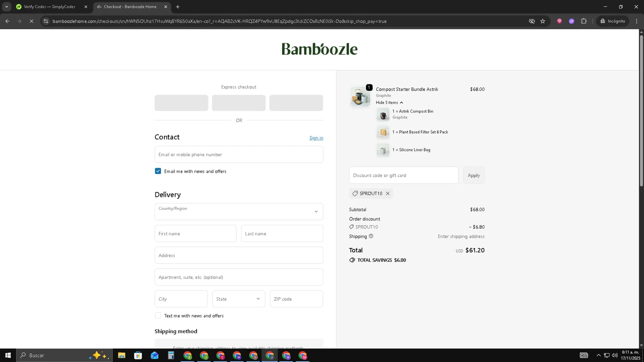Click the Plant Based Filter Set thumbnail

pos(383,132)
